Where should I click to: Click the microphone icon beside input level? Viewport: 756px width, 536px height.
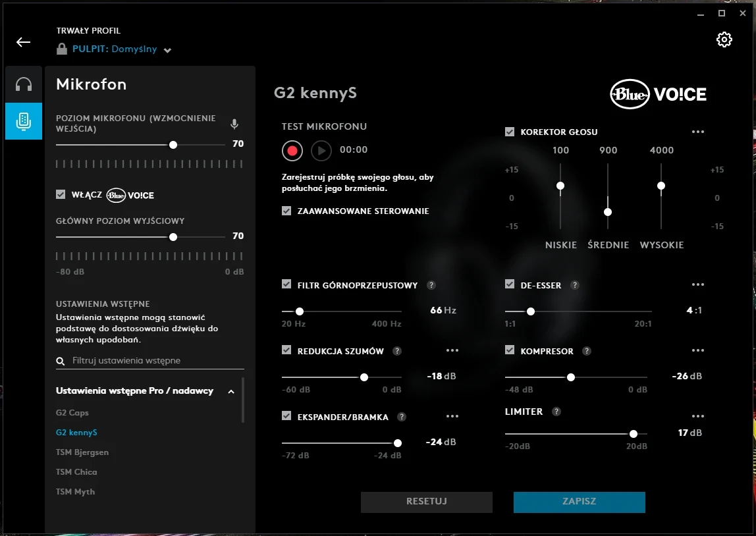click(x=234, y=124)
